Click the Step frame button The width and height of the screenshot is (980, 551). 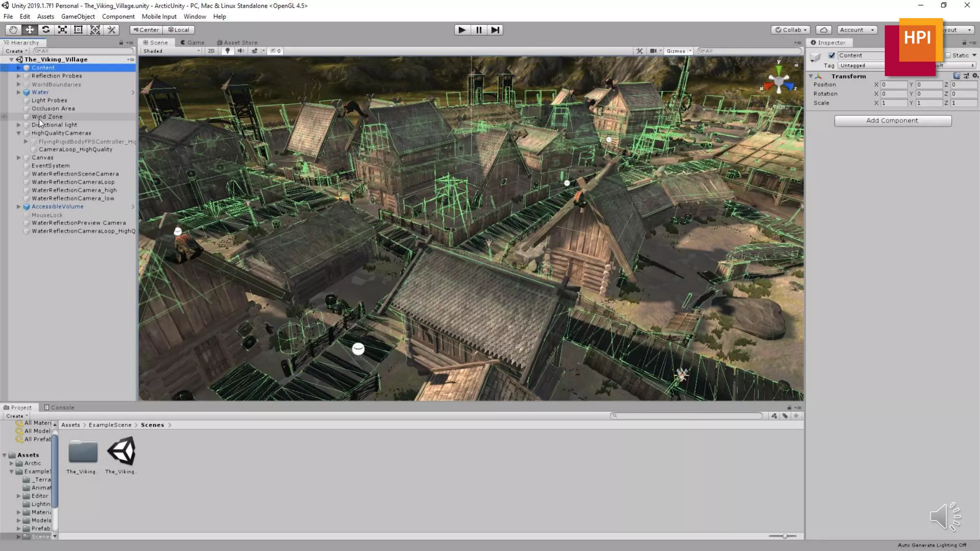(495, 30)
